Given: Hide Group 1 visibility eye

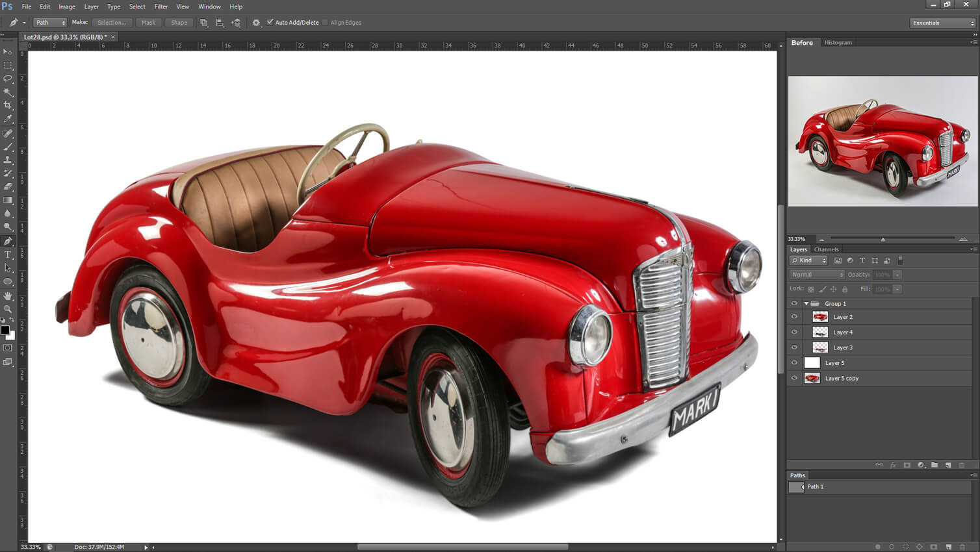Looking at the screenshot, I should tap(794, 303).
